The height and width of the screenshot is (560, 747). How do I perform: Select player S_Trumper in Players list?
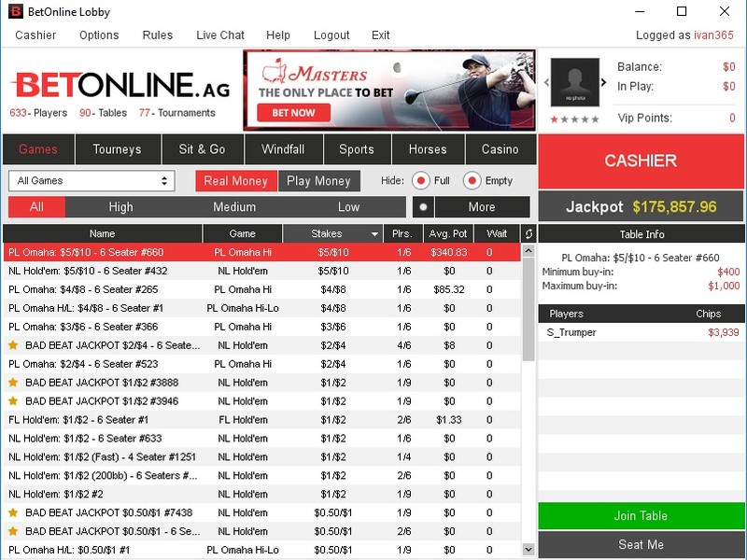pos(641,332)
